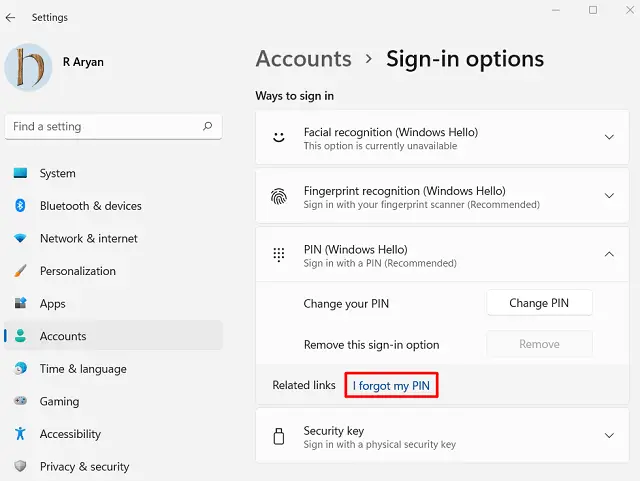
Task: Open Bluetooth & devices category
Action: pos(91,206)
